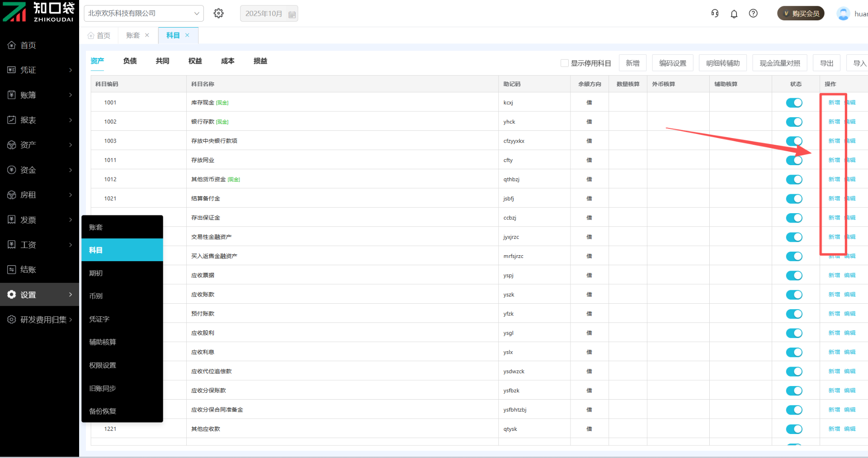This screenshot has height=458, width=868.
Task: Click the 购买会员 membership button
Action: [801, 14]
